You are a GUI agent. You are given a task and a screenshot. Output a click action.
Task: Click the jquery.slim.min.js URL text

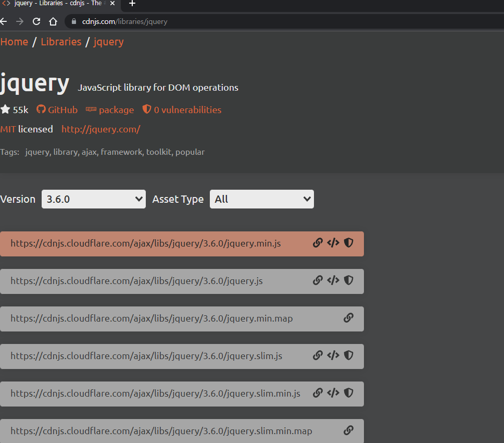(x=155, y=393)
